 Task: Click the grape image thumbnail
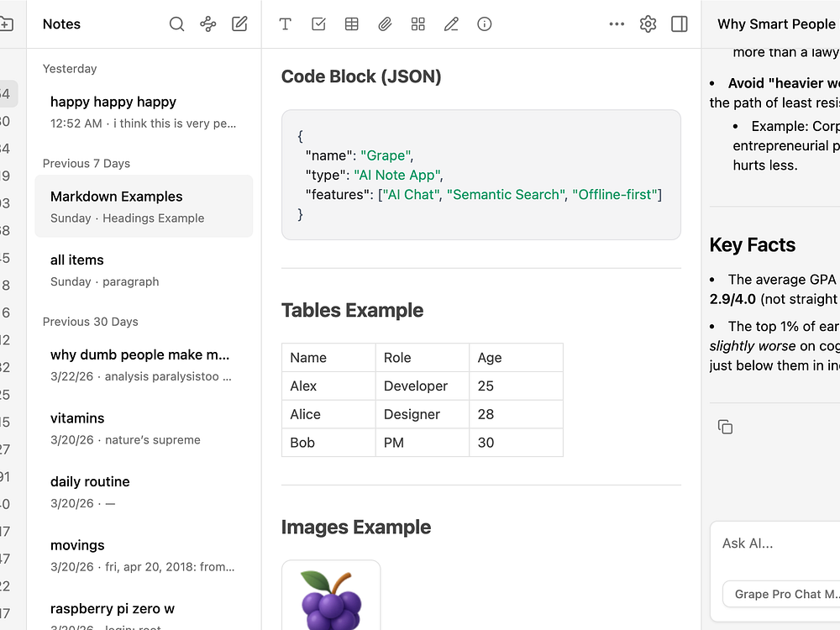coord(331,596)
